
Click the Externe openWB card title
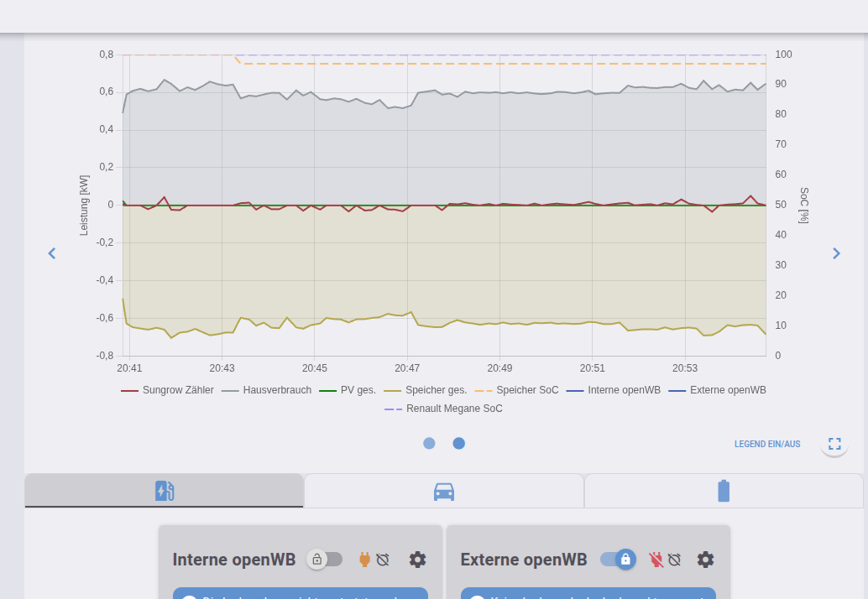click(524, 560)
